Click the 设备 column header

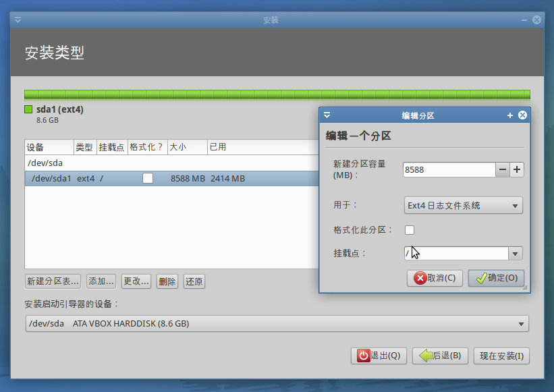[x=49, y=147]
